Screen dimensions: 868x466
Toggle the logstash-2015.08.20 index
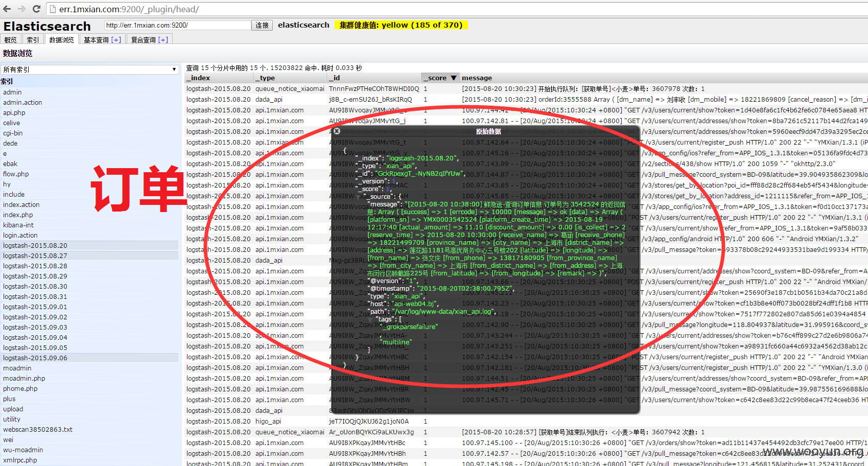(89, 246)
